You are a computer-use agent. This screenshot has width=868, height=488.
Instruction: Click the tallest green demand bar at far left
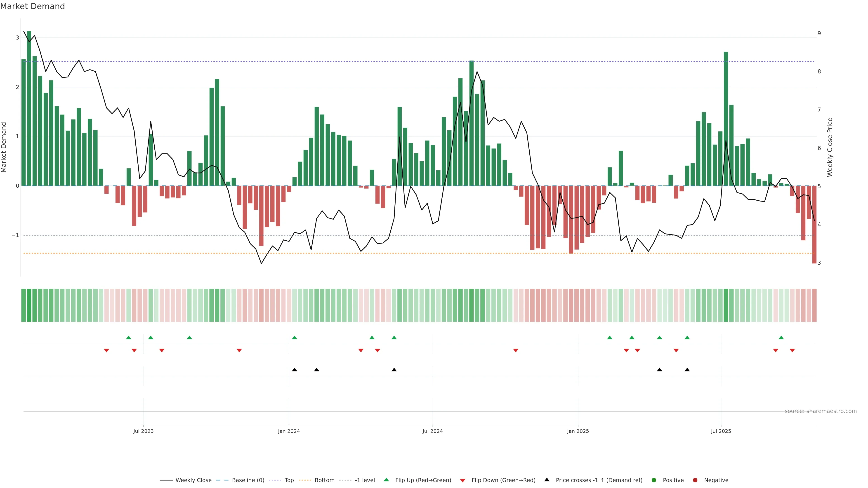(29, 108)
